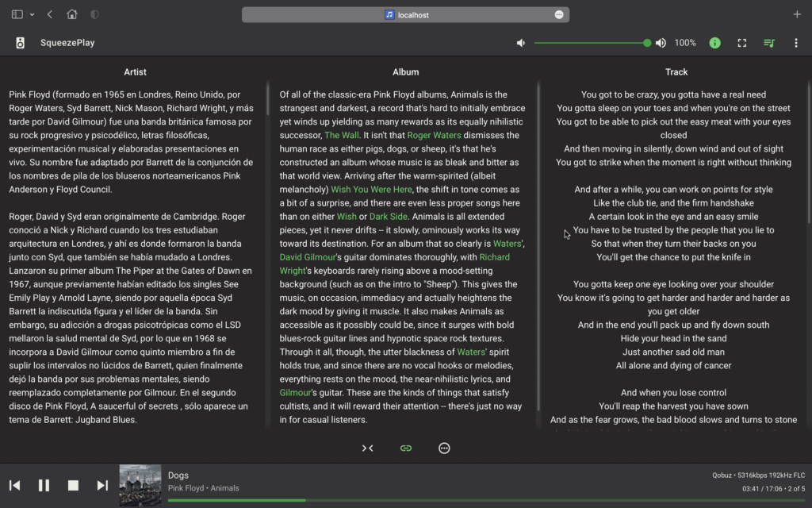Adjust the volume slider handle
This screenshot has width=812, height=508.
click(647, 43)
